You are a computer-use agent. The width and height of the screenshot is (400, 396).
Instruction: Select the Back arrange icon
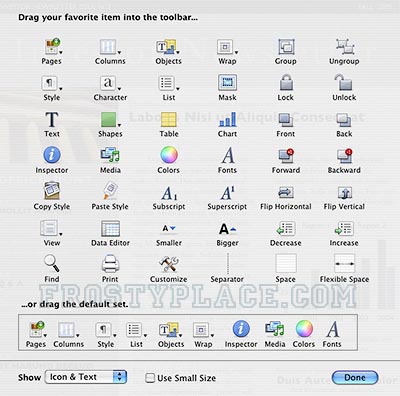[344, 120]
